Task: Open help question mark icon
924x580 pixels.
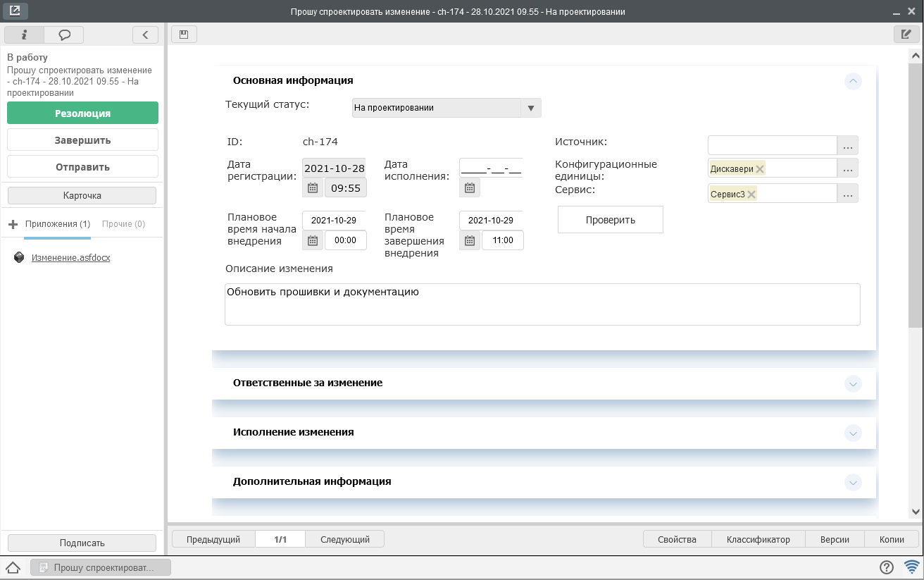Action: [x=887, y=567]
